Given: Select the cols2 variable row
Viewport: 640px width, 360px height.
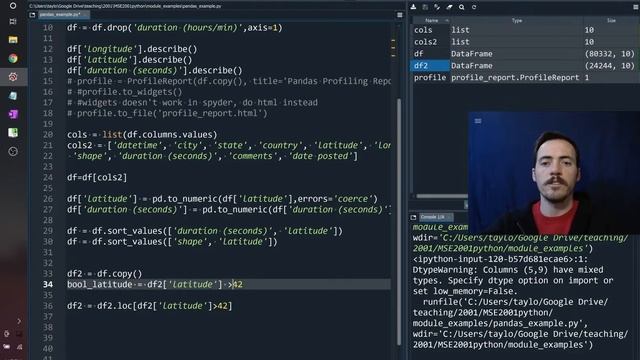Looking at the screenshot, I should coord(524,42).
